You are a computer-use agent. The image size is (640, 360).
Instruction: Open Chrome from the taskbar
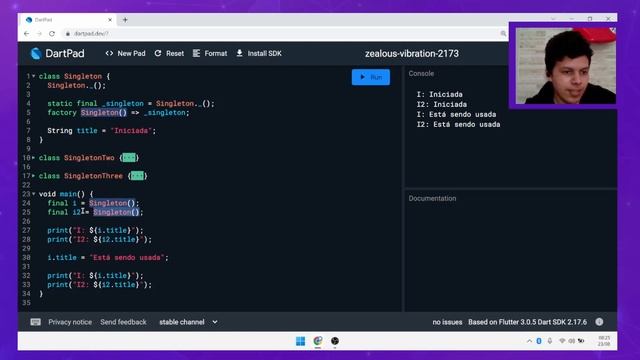click(318, 341)
